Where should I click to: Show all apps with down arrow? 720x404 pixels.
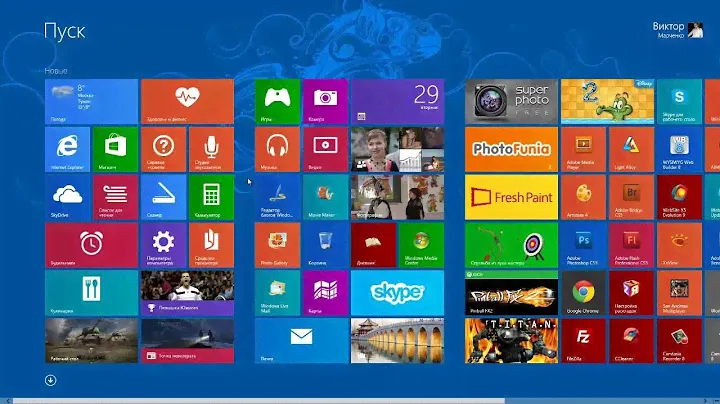(51, 379)
